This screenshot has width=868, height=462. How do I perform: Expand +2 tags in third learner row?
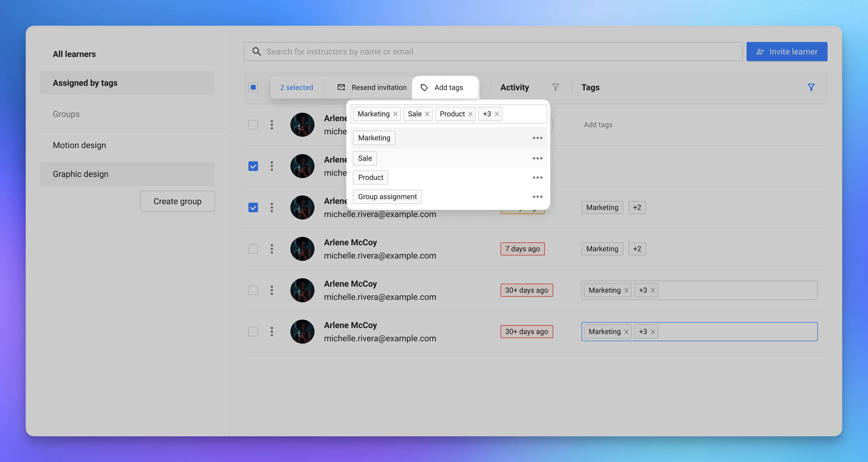[637, 207]
